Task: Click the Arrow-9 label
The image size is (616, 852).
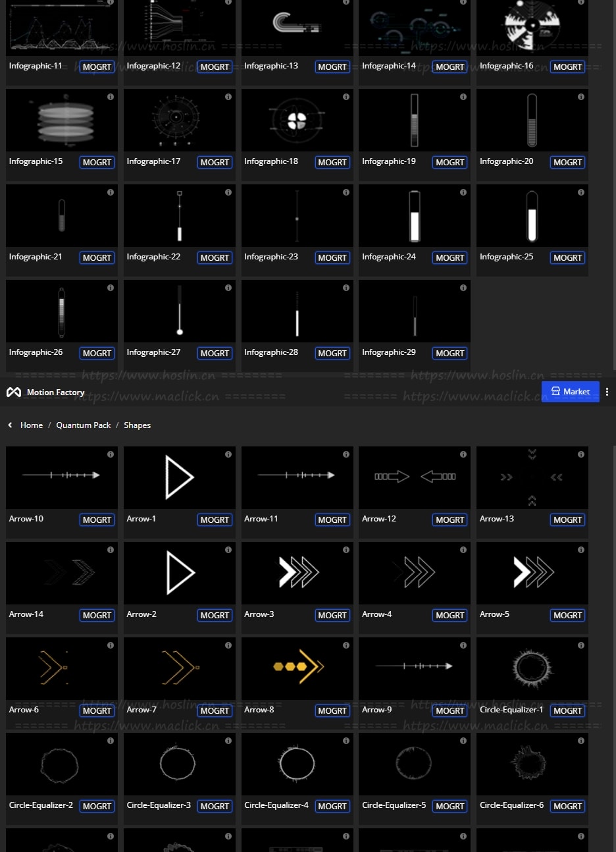Action: [377, 710]
